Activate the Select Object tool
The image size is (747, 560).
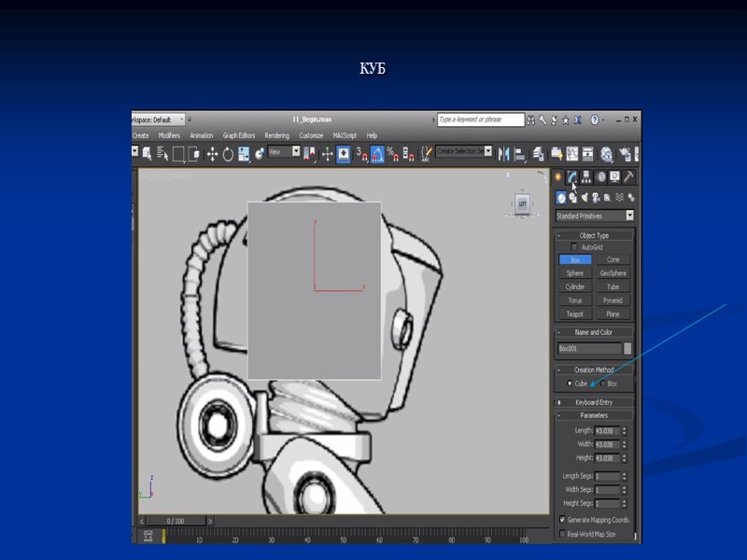coord(148,153)
